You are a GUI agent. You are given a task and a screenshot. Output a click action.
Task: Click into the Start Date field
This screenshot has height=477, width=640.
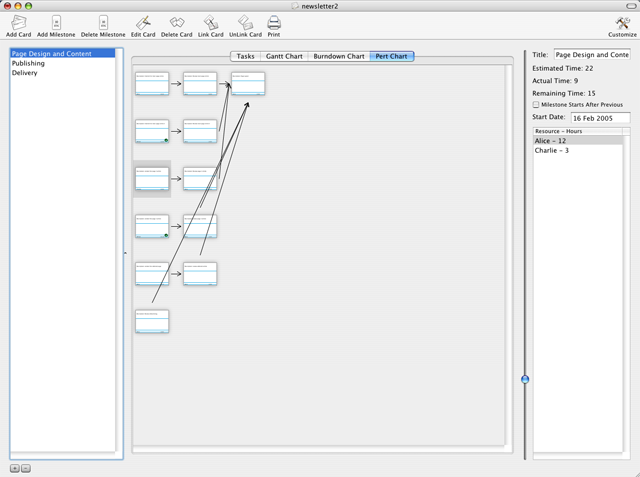tap(599, 117)
